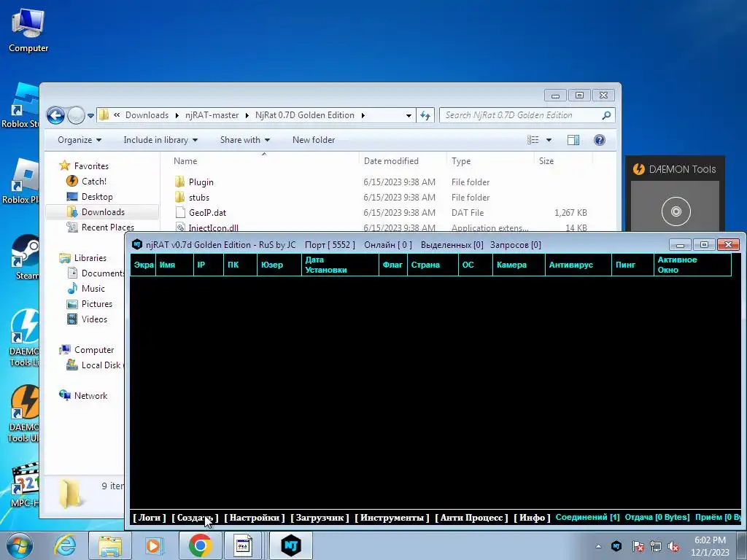Click the Back arrow in the Explorer window

(x=55, y=115)
